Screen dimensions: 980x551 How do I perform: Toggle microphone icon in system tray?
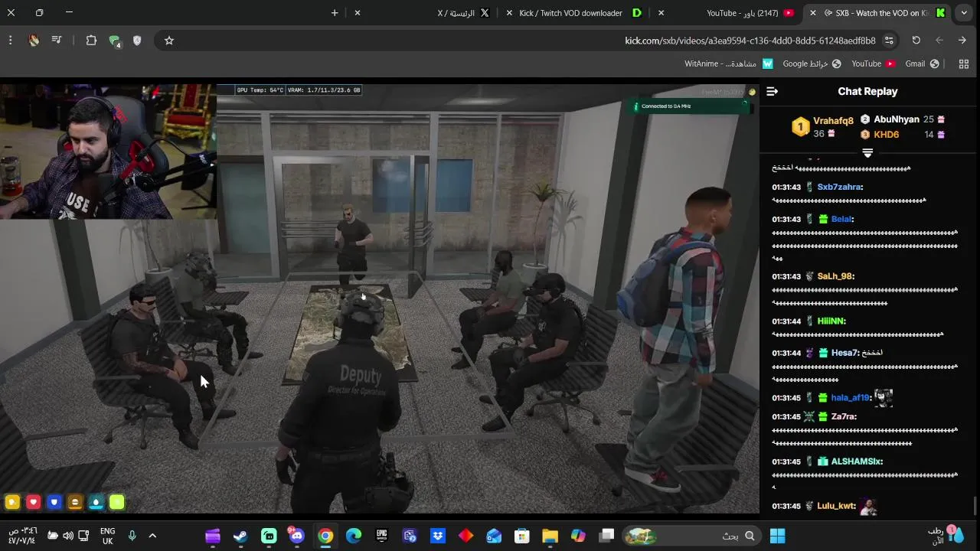pyautogui.click(x=132, y=536)
